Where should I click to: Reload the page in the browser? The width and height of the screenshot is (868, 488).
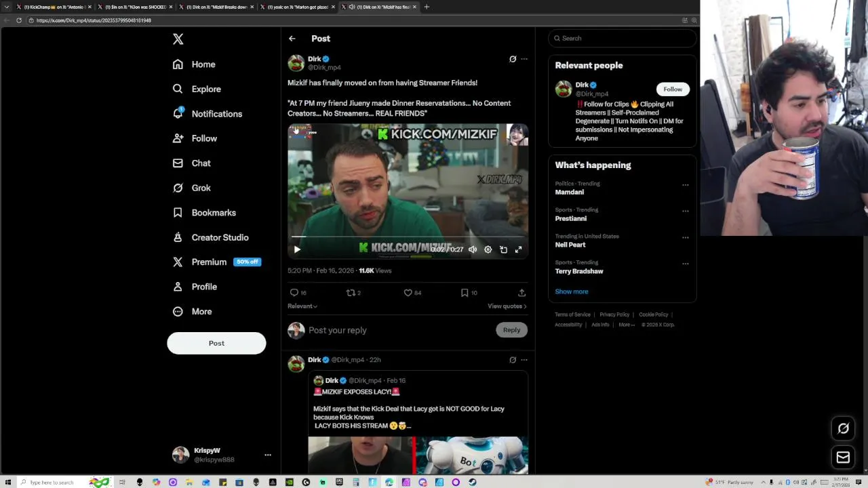click(x=19, y=20)
